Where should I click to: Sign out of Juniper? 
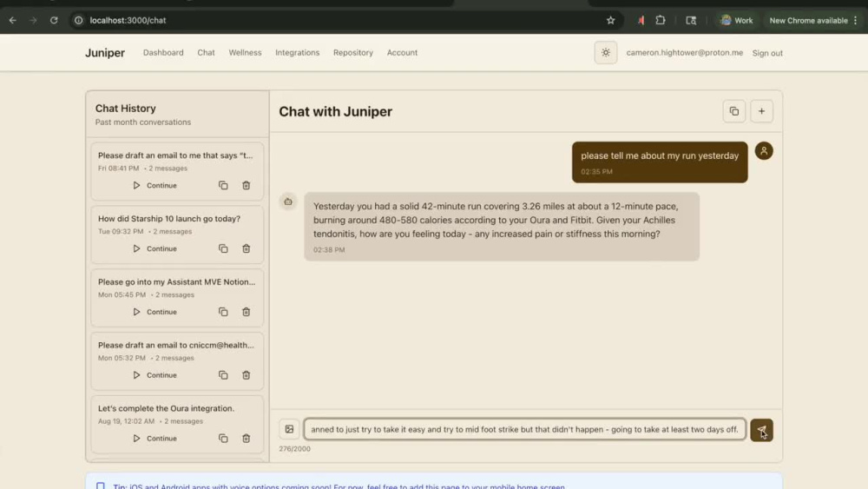tap(767, 53)
